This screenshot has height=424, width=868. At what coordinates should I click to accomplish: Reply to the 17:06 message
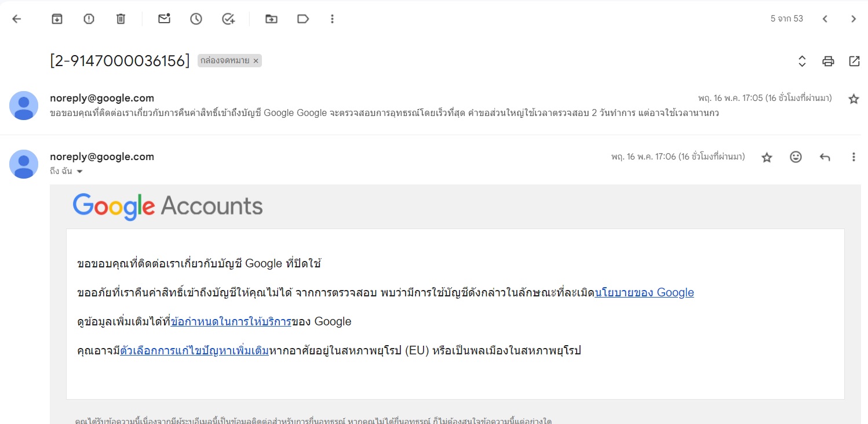[825, 157]
